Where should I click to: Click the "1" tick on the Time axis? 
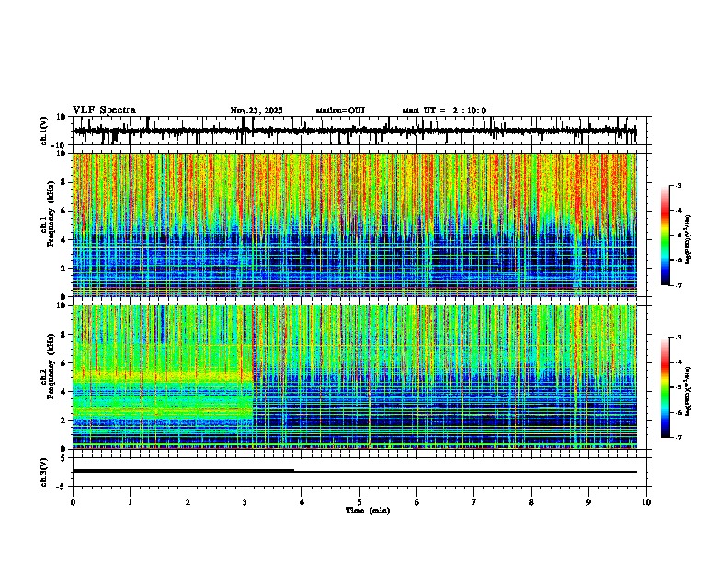coord(130,502)
